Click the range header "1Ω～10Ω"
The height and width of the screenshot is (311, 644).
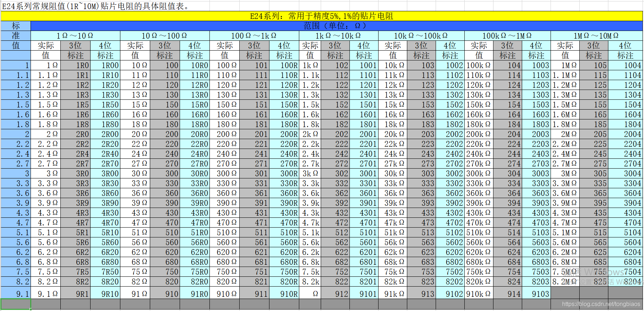pos(75,36)
